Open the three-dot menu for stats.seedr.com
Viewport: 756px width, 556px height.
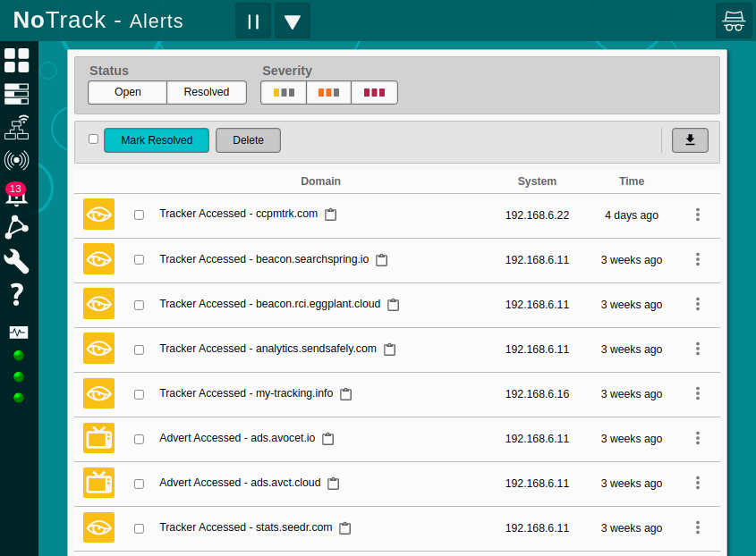click(697, 527)
